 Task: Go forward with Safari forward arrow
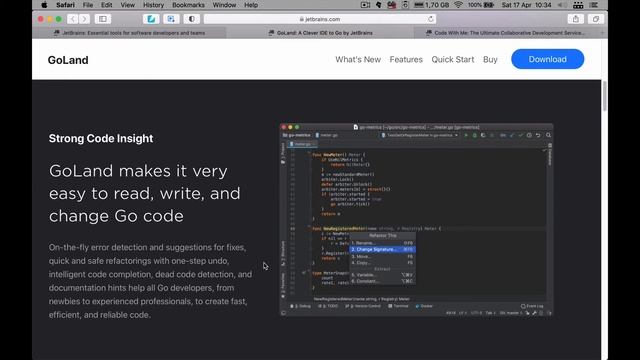click(x=84, y=19)
